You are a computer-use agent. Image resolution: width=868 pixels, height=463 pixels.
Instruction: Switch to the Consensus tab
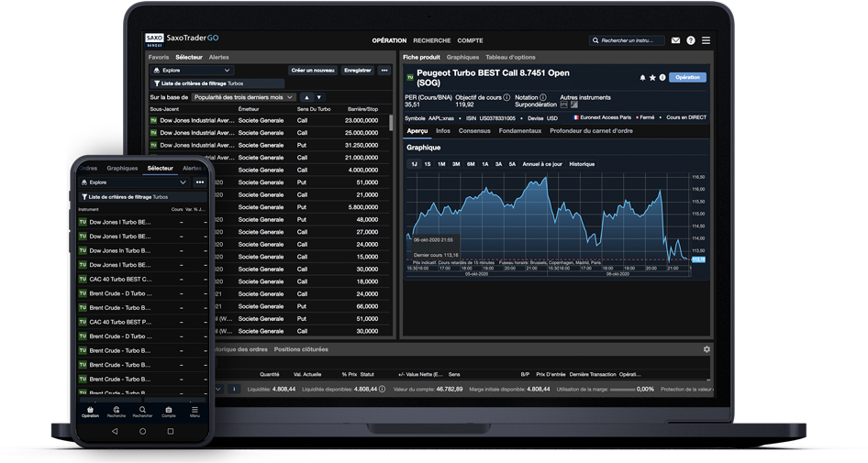474,131
